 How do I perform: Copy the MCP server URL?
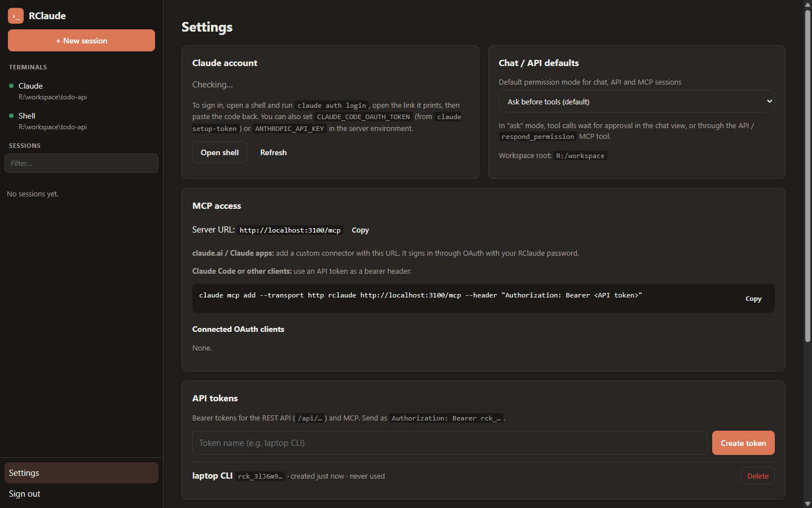pyautogui.click(x=360, y=230)
